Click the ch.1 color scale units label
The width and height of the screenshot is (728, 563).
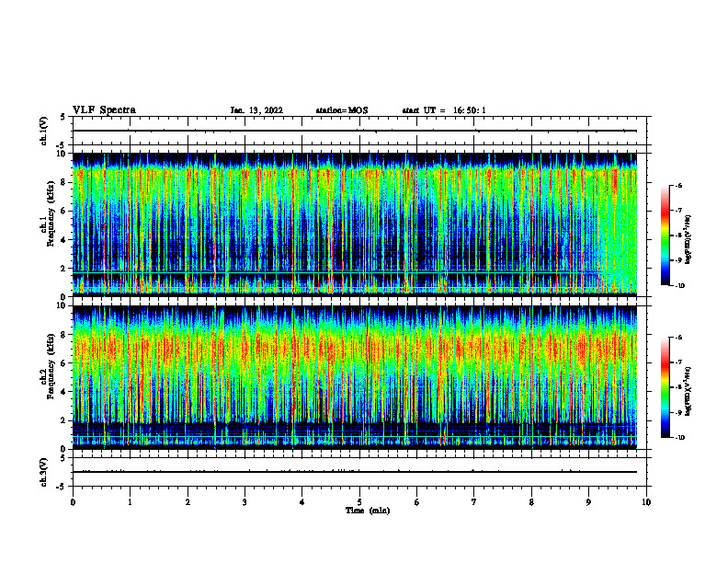click(x=688, y=239)
